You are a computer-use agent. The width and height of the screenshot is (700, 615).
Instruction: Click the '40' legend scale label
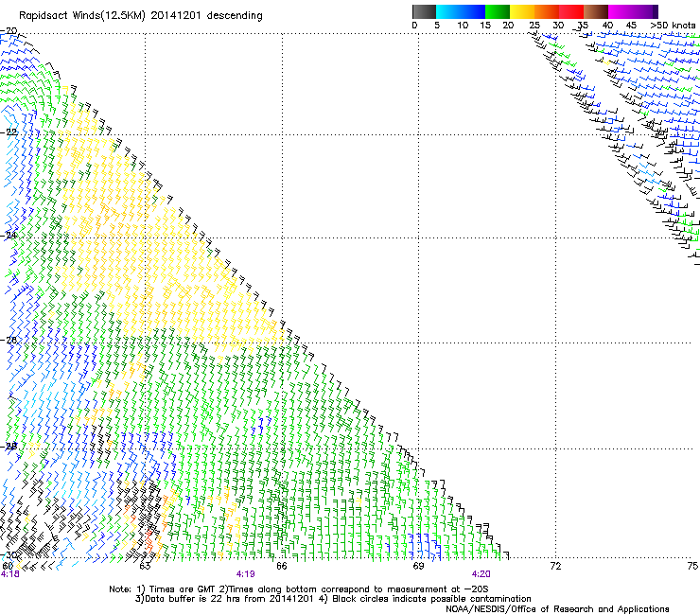click(x=607, y=26)
